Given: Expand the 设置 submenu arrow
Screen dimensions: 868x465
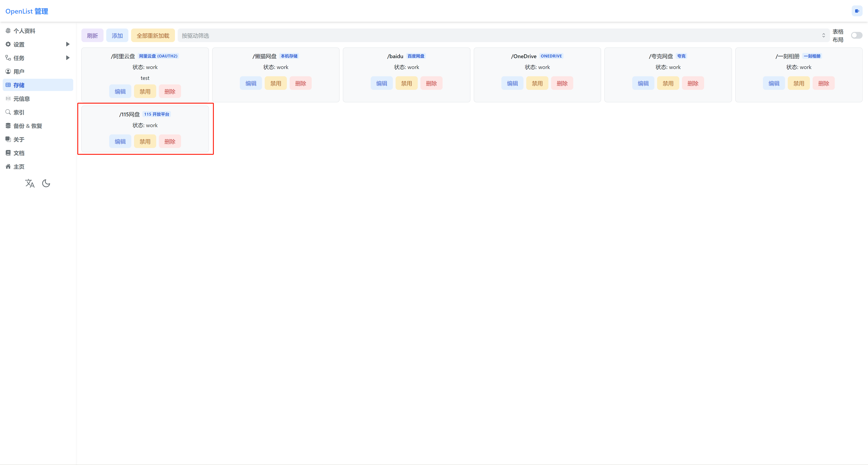Looking at the screenshot, I should (x=68, y=44).
